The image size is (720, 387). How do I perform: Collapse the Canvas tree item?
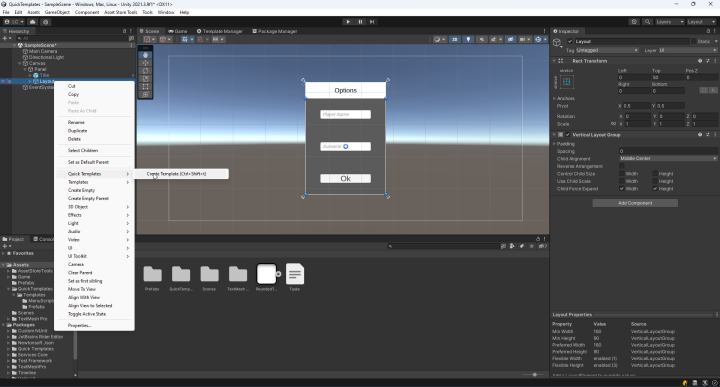[20, 63]
